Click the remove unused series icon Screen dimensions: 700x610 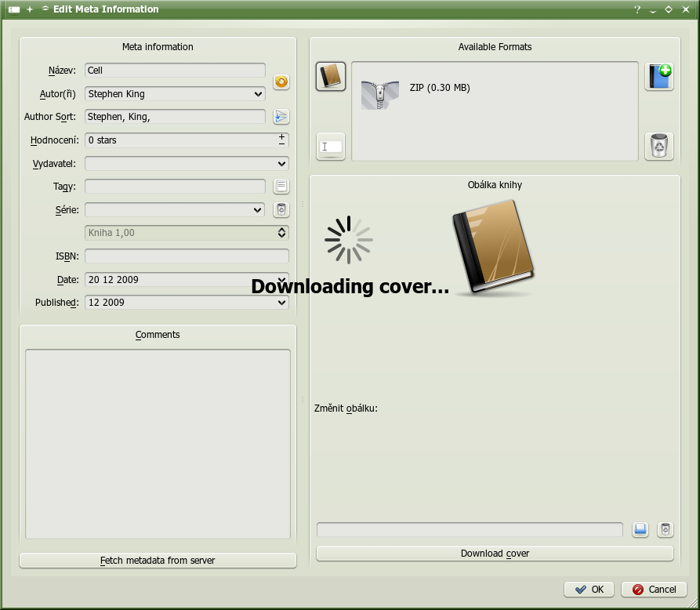(x=281, y=209)
